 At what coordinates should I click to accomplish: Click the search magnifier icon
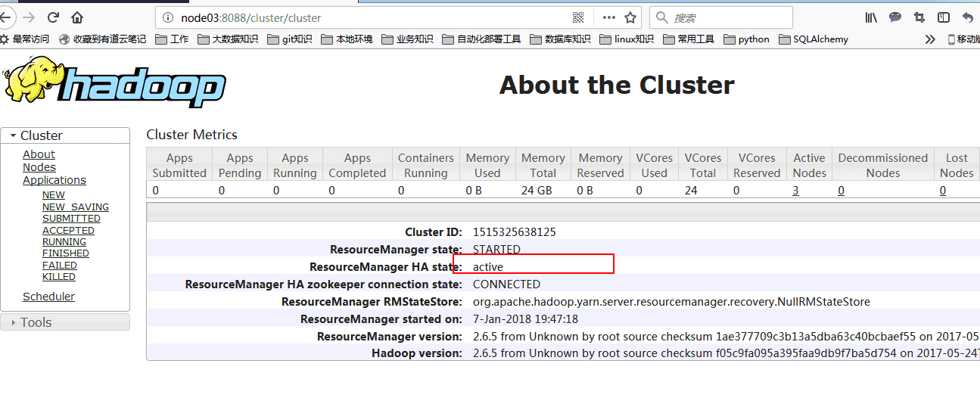click(x=661, y=17)
